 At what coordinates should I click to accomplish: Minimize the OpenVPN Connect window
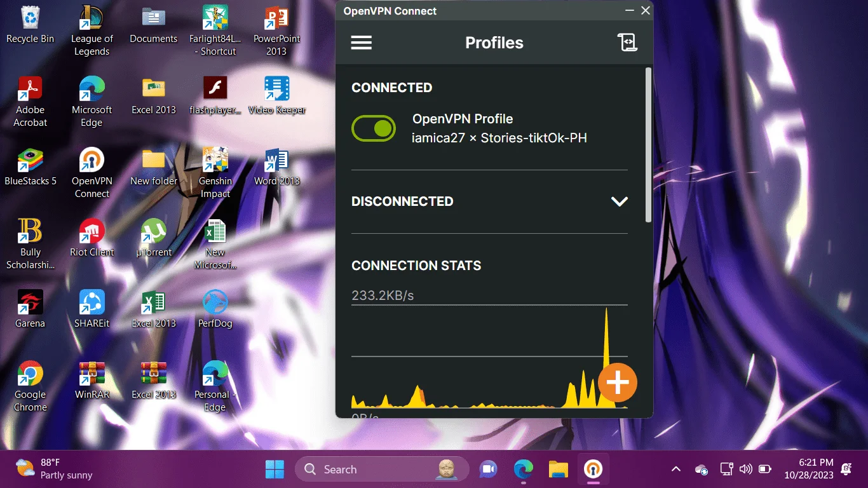pos(630,11)
